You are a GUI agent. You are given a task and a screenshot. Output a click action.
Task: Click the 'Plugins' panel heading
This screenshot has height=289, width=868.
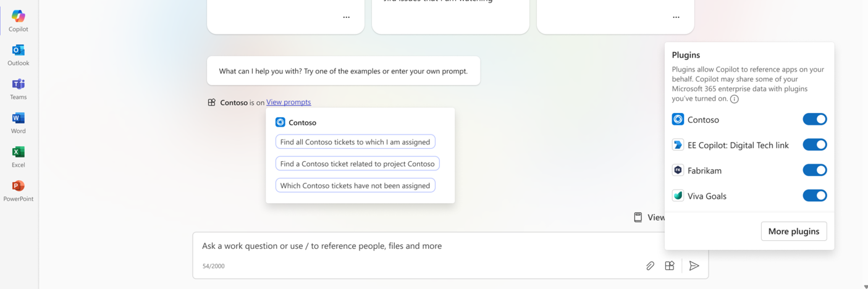pos(686,55)
